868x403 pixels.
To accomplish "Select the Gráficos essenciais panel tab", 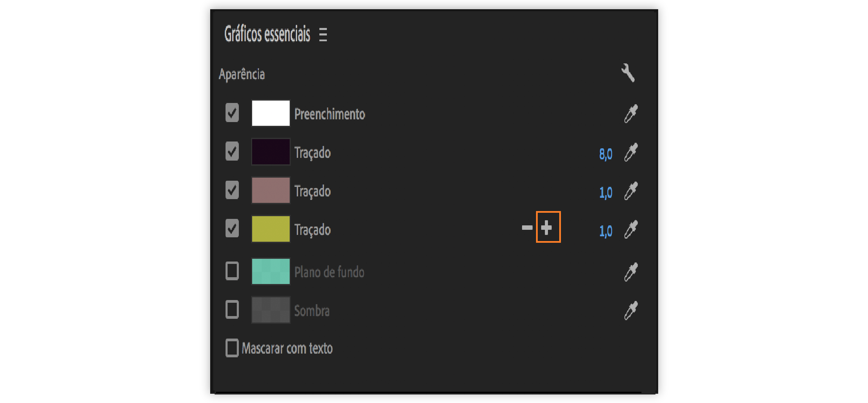I will (267, 34).
